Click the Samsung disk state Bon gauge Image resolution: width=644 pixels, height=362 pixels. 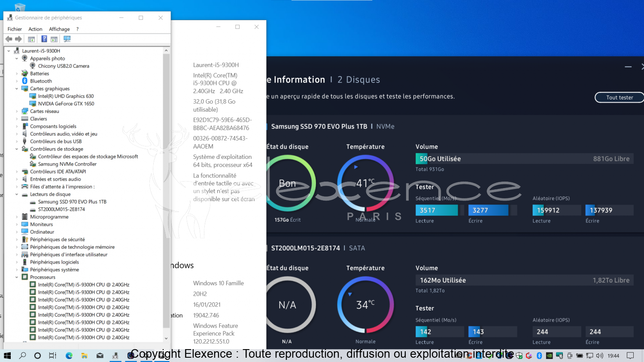coord(289,183)
